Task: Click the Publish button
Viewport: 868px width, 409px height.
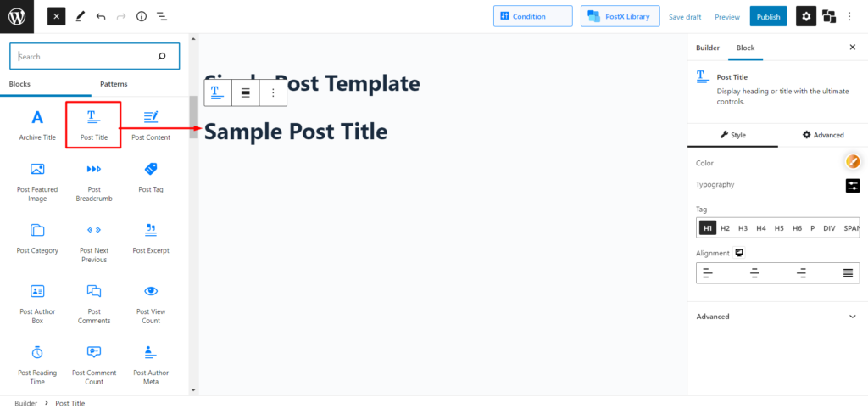Action: tap(768, 16)
